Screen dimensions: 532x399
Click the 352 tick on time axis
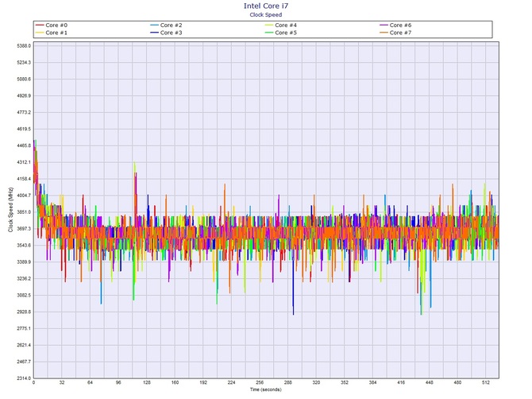pyautogui.click(x=345, y=382)
